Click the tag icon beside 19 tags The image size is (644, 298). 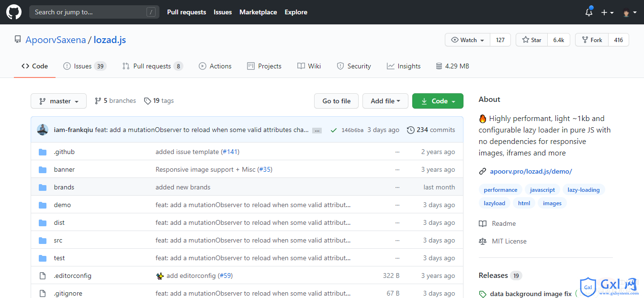coord(147,101)
